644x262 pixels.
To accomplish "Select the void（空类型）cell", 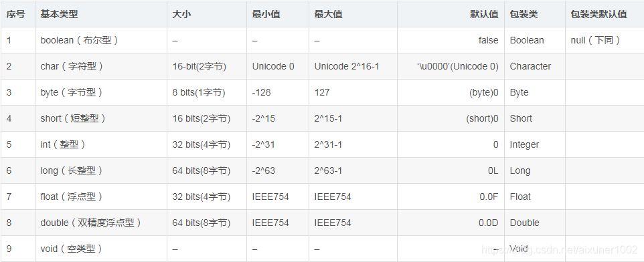I will tap(100, 249).
